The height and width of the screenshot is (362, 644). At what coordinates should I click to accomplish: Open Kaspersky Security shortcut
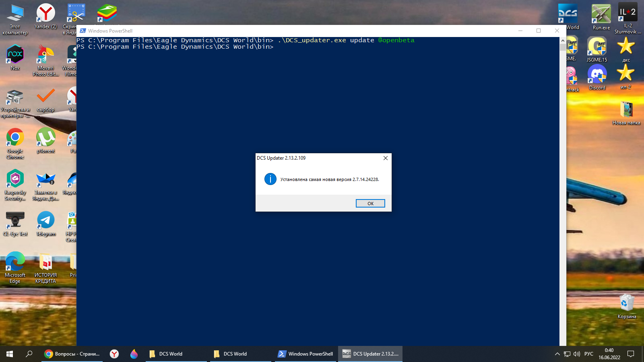(15, 185)
